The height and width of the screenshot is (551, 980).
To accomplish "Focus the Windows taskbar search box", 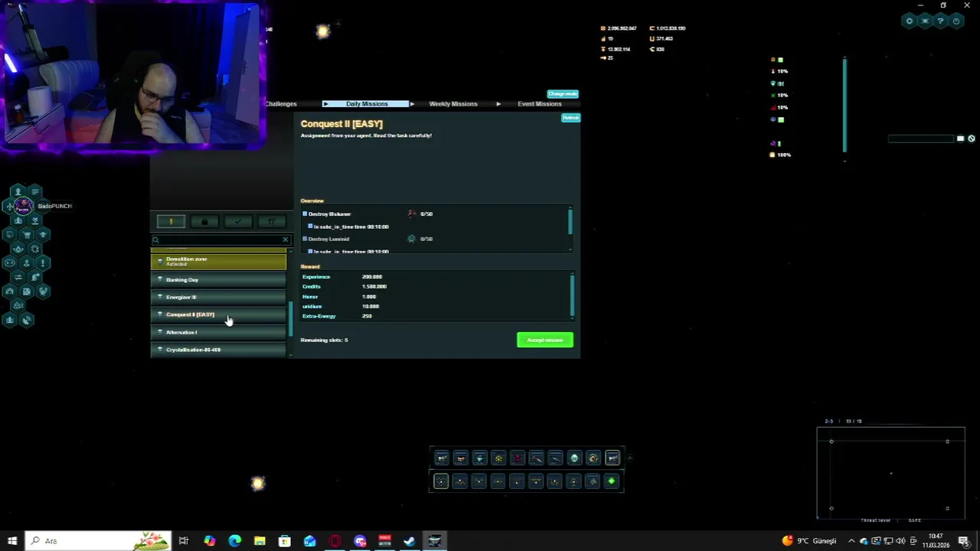I will click(98, 541).
